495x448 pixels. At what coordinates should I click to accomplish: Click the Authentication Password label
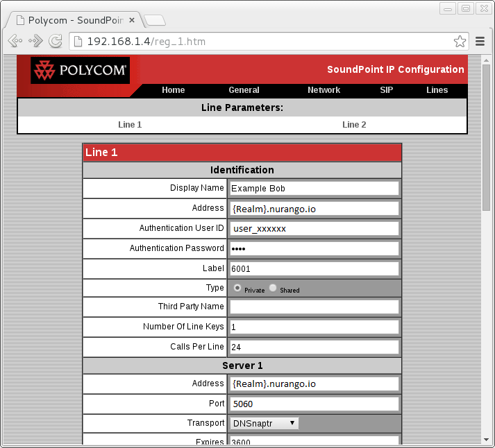(177, 248)
